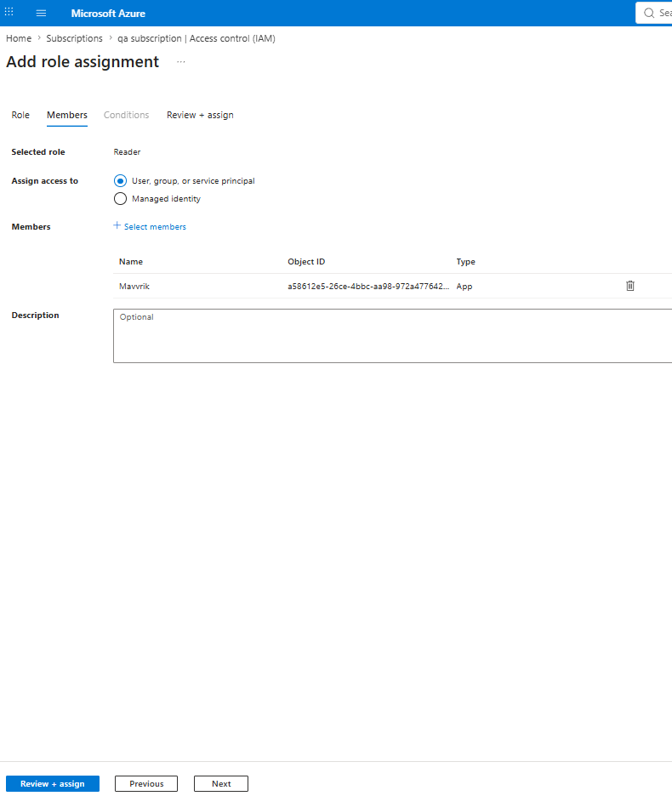Select the Members tab
Image resolution: width=672 pixels, height=796 pixels.
pyautogui.click(x=67, y=116)
